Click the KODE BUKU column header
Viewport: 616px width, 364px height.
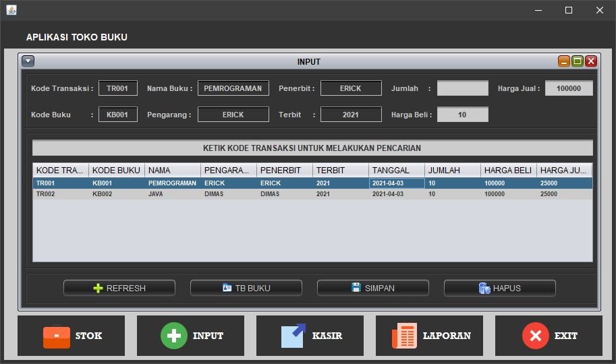pos(116,171)
